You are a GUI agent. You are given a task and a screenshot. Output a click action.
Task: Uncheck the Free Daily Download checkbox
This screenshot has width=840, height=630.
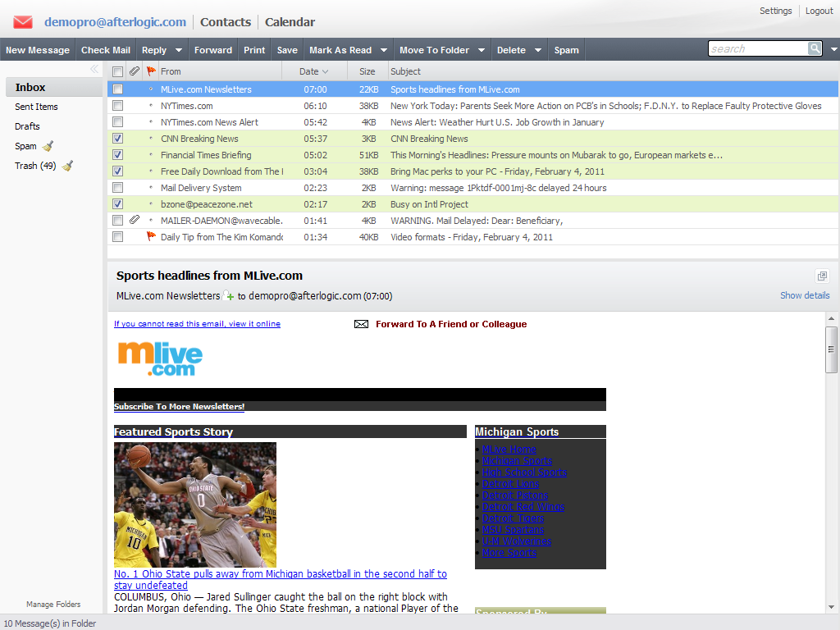(x=118, y=171)
